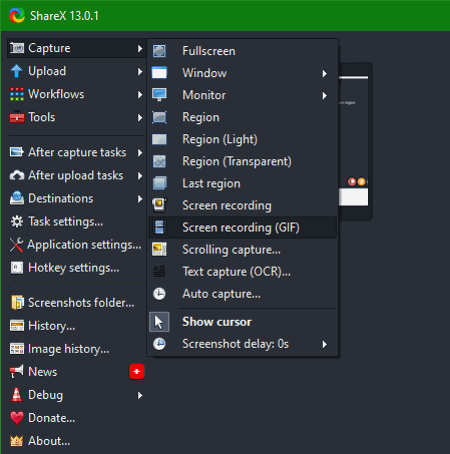This screenshot has height=454, width=450.
Task: Expand the After capture tasks arrow
Action: 140,153
